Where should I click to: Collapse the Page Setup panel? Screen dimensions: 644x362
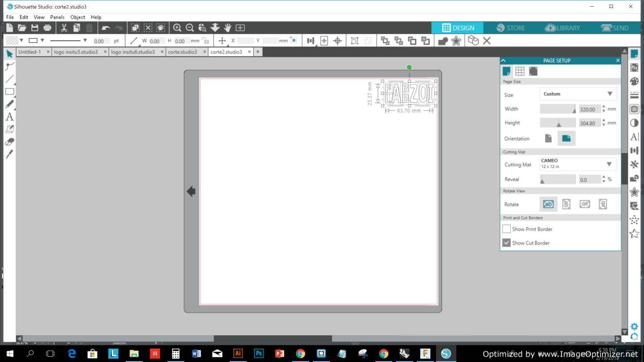click(503, 60)
